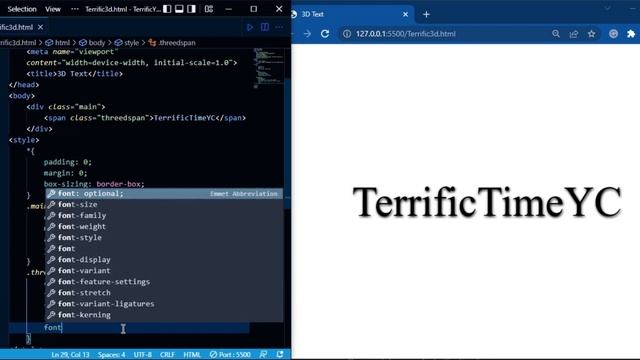Open browser extensions puzzle icon
Image resolution: width=640 pixels, height=360 pixels.
coord(631,34)
